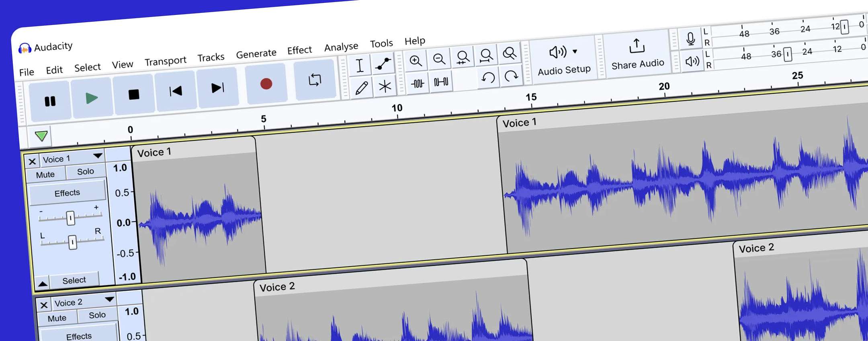Stop playback with the Stop button
Viewport: 868px width, 341px height.
[x=133, y=94]
